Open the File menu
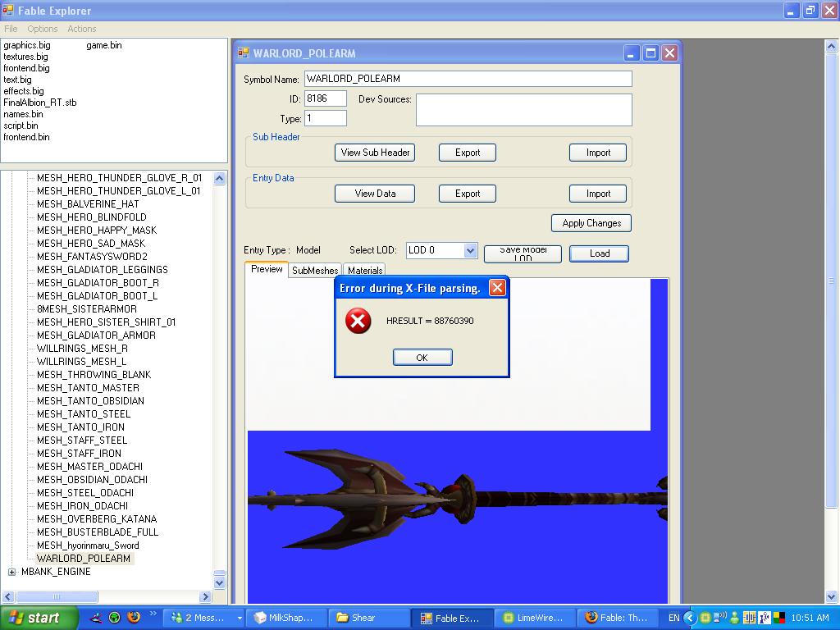This screenshot has height=630, width=840. [x=11, y=29]
